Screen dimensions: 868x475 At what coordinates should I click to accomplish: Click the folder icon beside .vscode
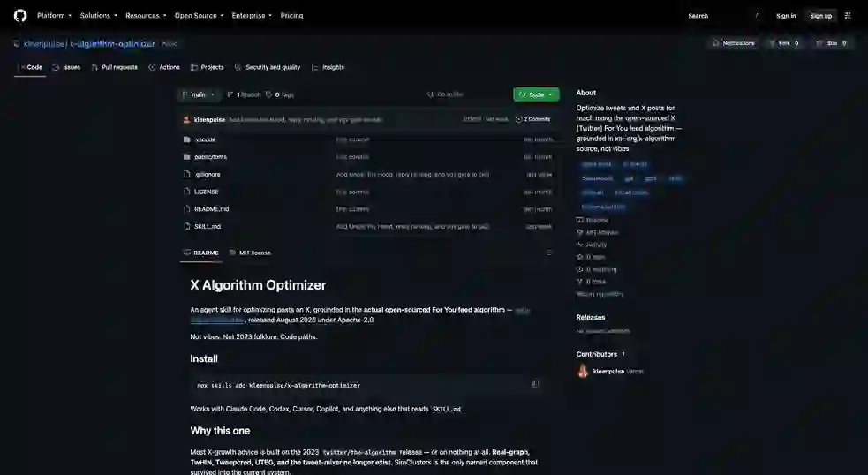click(186, 139)
